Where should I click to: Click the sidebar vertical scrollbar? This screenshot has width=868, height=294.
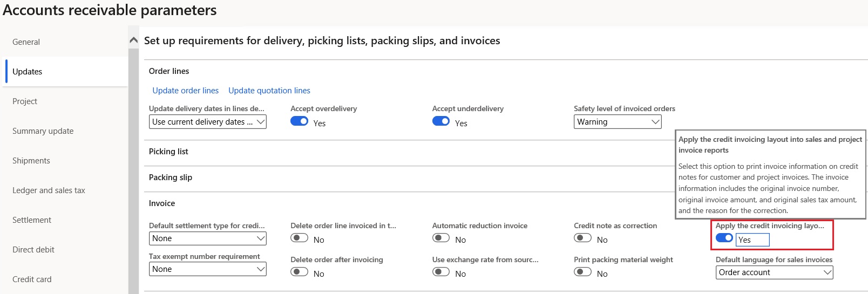click(133, 171)
